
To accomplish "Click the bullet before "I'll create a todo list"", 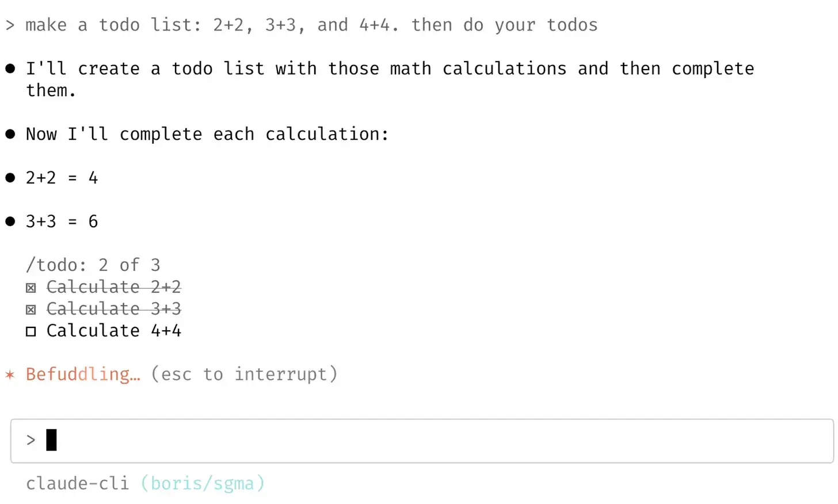I will coord(10,69).
